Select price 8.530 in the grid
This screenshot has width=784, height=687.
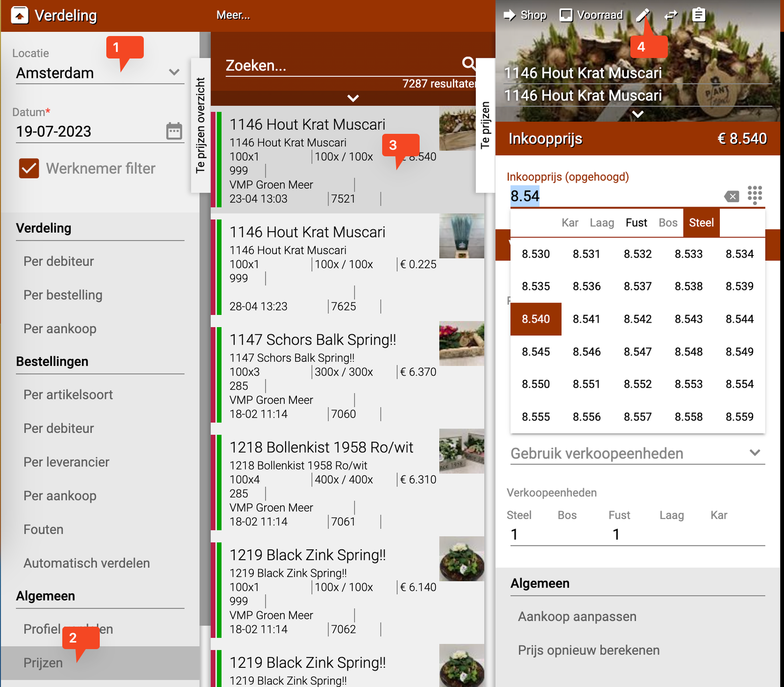click(x=536, y=254)
